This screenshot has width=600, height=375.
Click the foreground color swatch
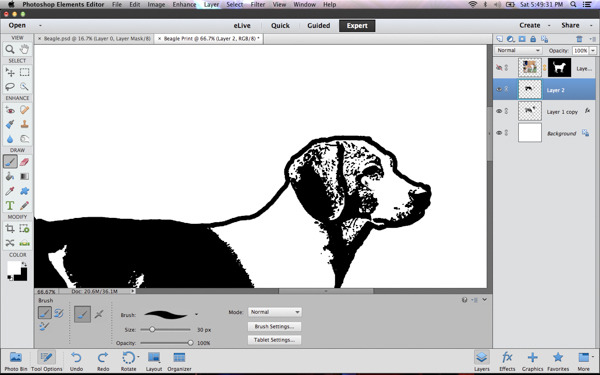point(13,267)
